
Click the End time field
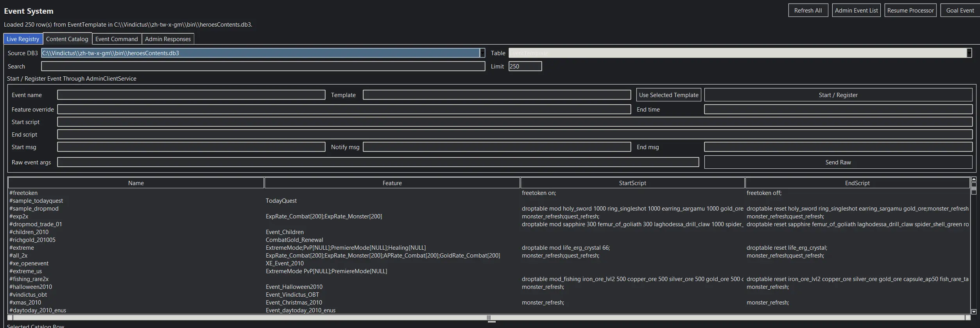[838, 109]
